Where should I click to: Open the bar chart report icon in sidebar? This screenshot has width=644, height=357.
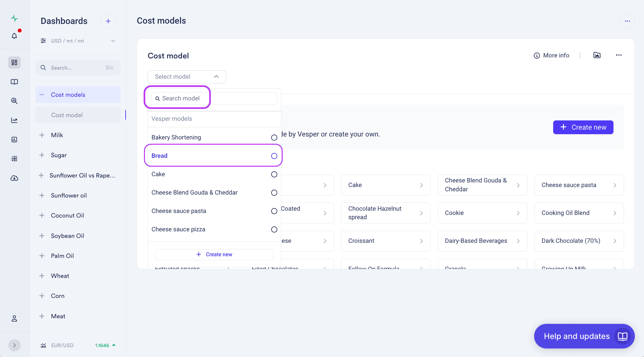click(14, 139)
